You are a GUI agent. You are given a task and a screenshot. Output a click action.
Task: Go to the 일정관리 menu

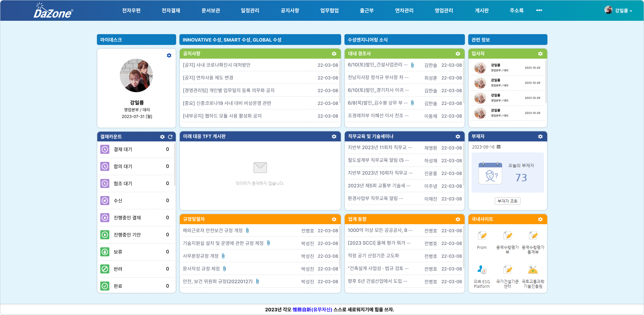(250, 11)
